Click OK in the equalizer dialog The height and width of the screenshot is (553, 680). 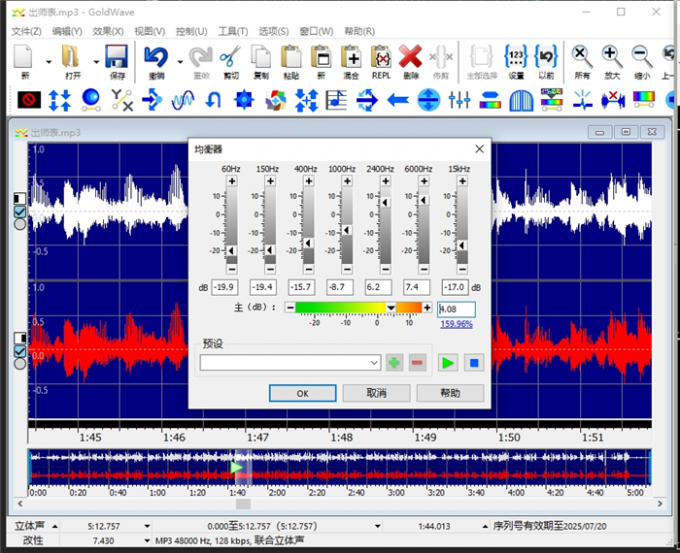[302, 393]
